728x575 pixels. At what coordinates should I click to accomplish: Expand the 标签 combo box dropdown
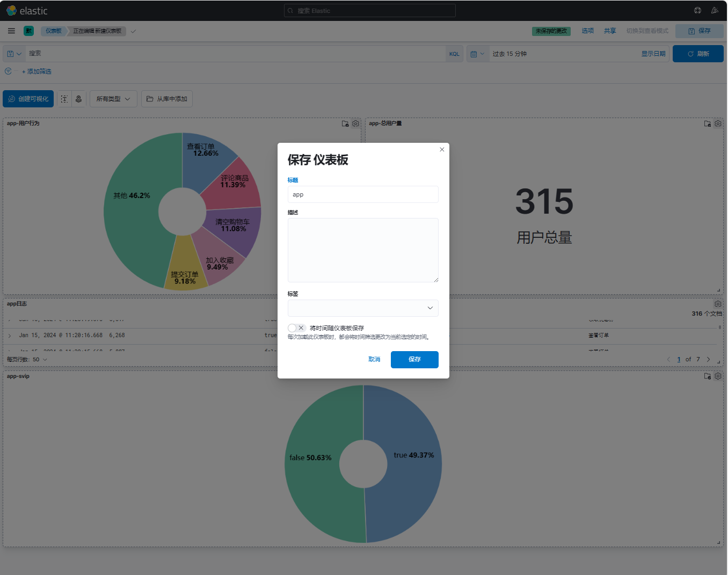coord(429,308)
